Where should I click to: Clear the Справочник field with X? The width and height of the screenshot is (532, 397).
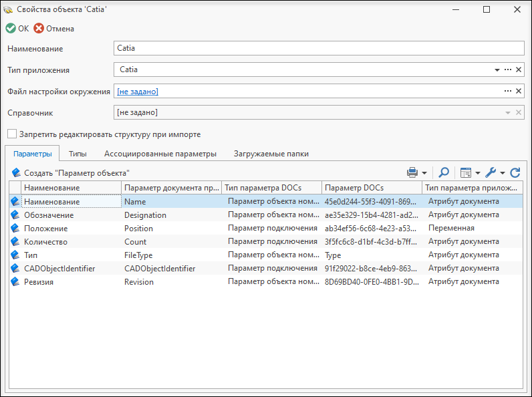pyautogui.click(x=519, y=112)
